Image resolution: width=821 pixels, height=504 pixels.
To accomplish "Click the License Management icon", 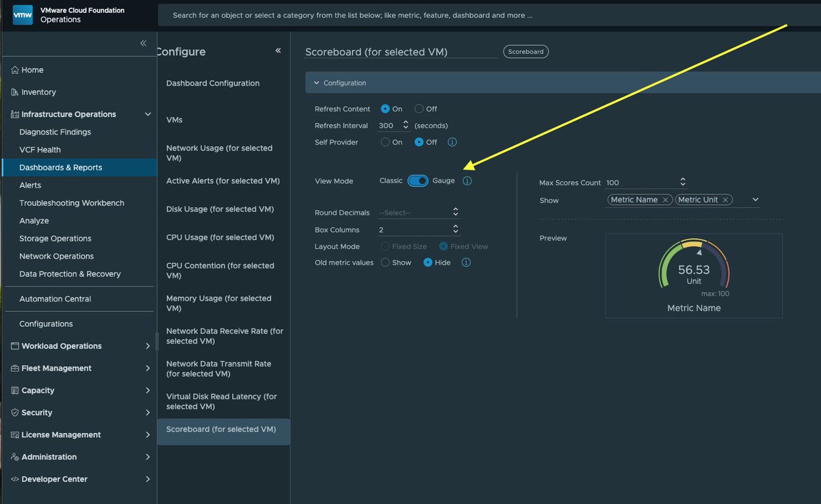I will tap(15, 435).
